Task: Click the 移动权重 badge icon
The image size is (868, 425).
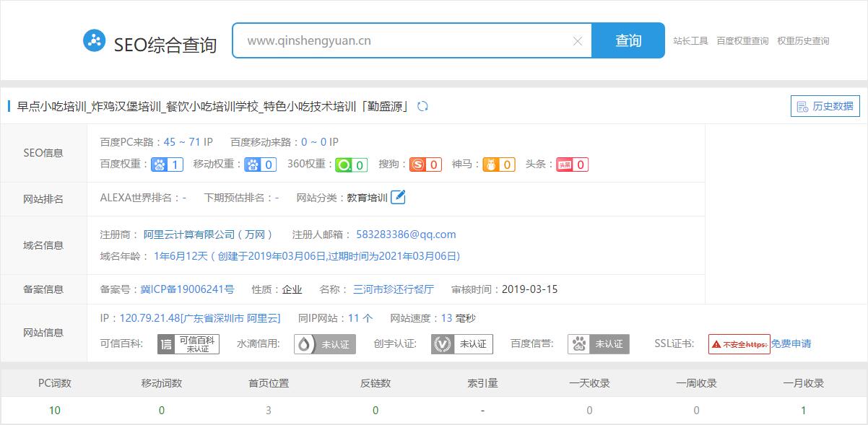Action: click(x=260, y=165)
